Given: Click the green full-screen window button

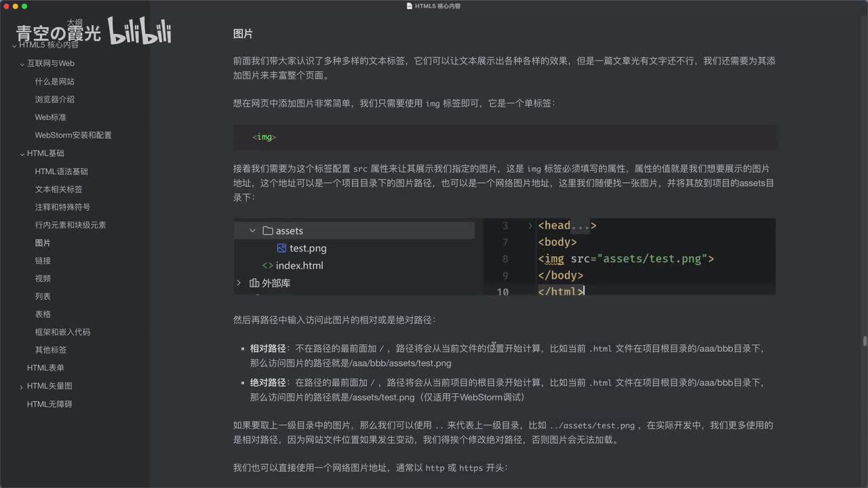Looking at the screenshot, I should (x=25, y=6).
